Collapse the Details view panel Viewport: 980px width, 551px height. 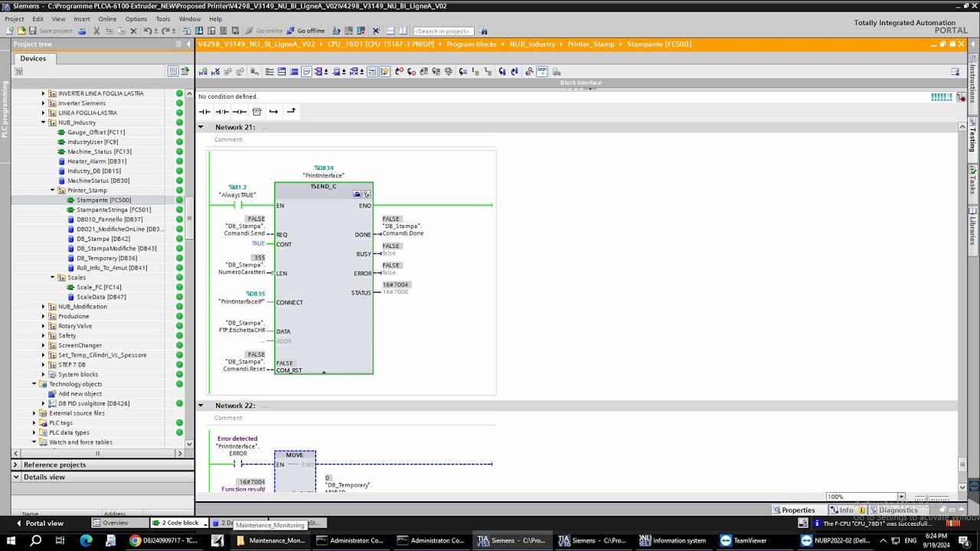pos(15,477)
